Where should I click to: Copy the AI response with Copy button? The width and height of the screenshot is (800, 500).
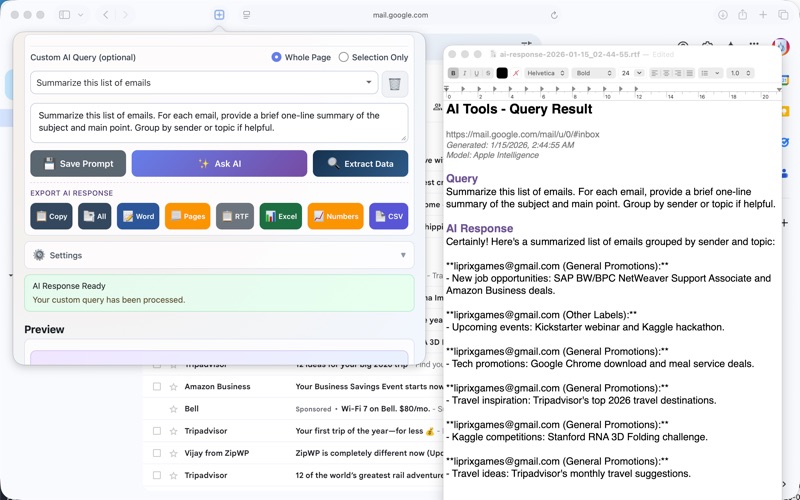(x=51, y=216)
